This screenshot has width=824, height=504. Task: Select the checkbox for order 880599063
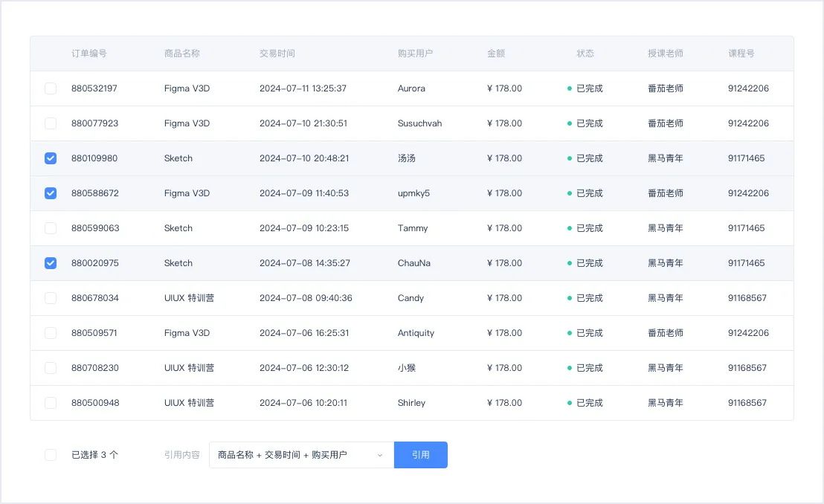point(51,228)
